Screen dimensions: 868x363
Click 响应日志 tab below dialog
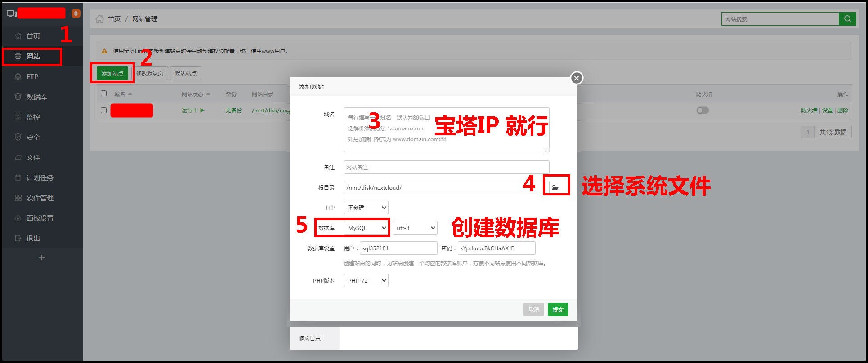(x=314, y=338)
